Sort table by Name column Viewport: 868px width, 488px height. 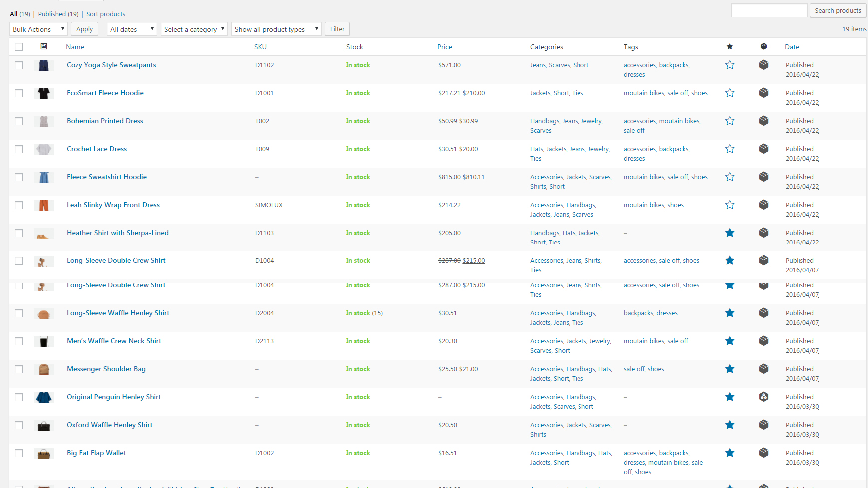point(75,47)
